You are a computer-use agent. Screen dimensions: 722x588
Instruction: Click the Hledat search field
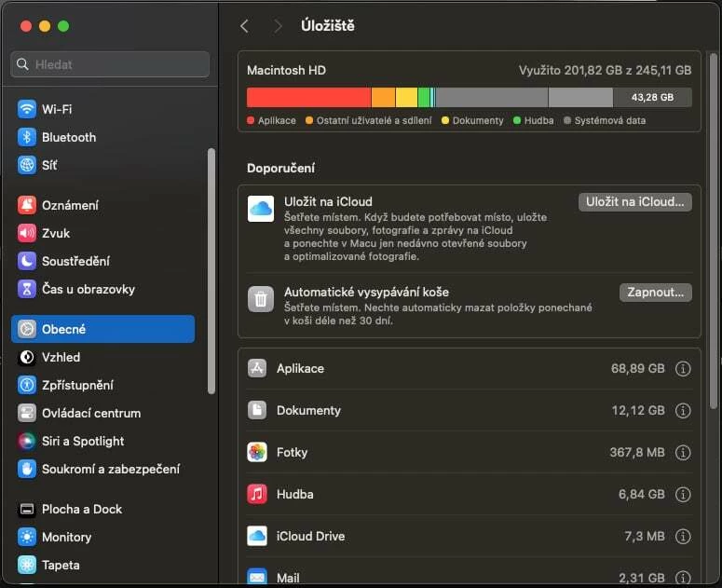click(x=110, y=64)
